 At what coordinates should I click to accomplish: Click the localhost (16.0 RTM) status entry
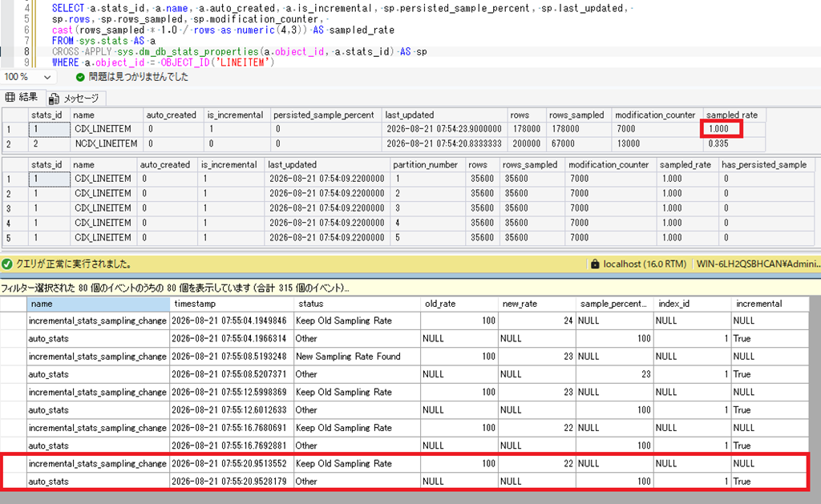(645, 264)
